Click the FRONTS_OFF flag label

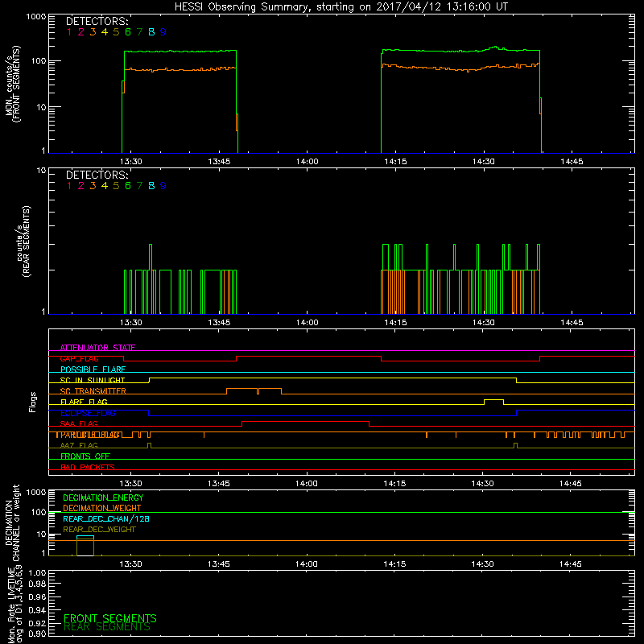(x=85, y=456)
